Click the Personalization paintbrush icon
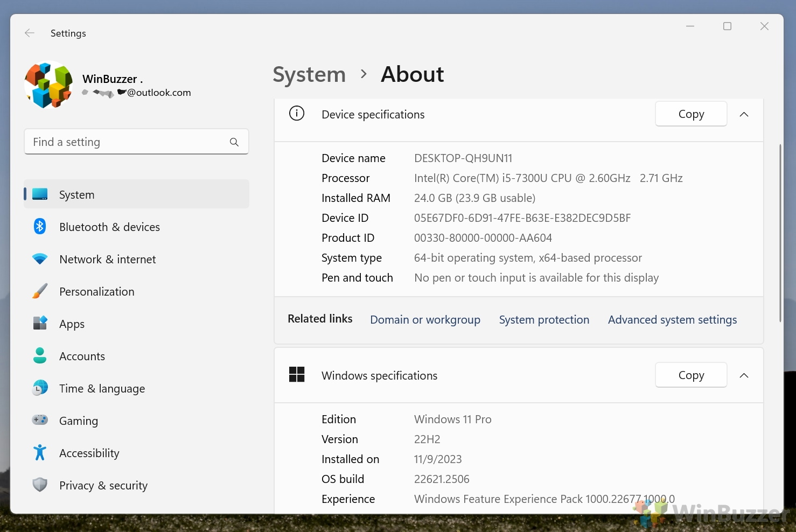Viewport: 796px width, 532px height. (40, 291)
